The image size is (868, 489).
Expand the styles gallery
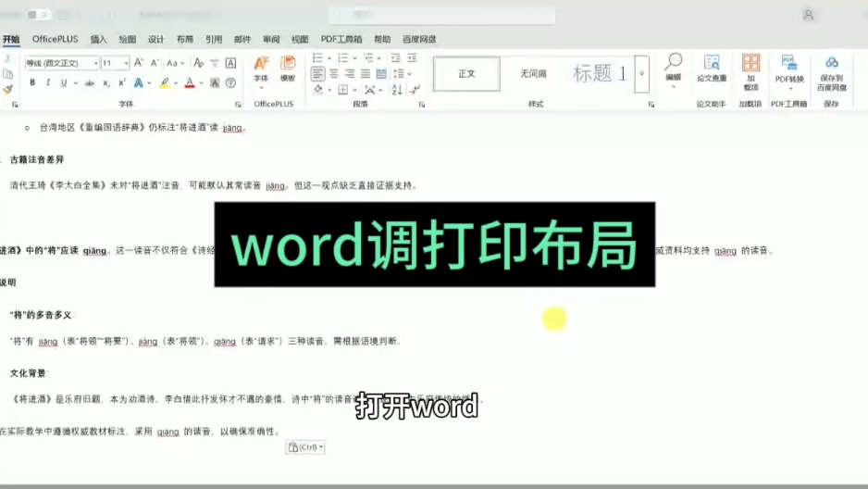point(641,74)
